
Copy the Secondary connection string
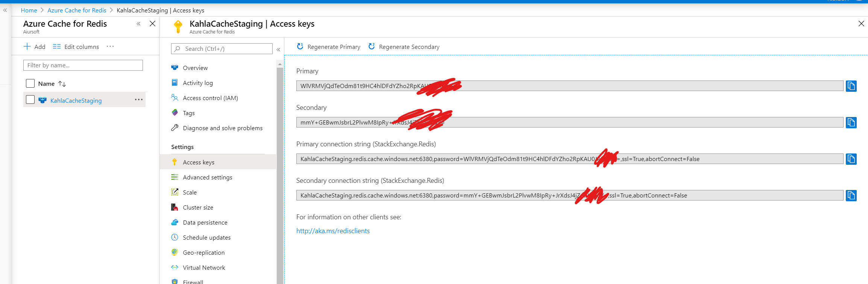click(851, 196)
